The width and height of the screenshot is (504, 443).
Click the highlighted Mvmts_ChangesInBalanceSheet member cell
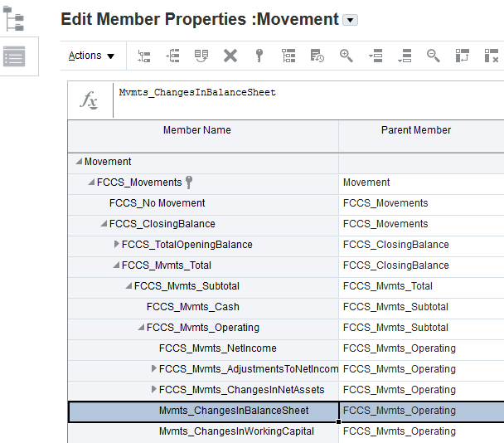pos(203,411)
